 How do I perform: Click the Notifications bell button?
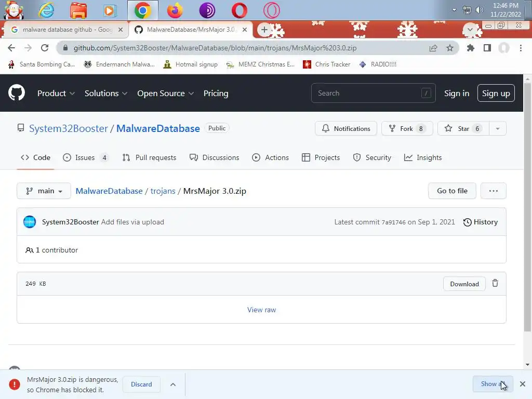pyautogui.click(x=345, y=129)
